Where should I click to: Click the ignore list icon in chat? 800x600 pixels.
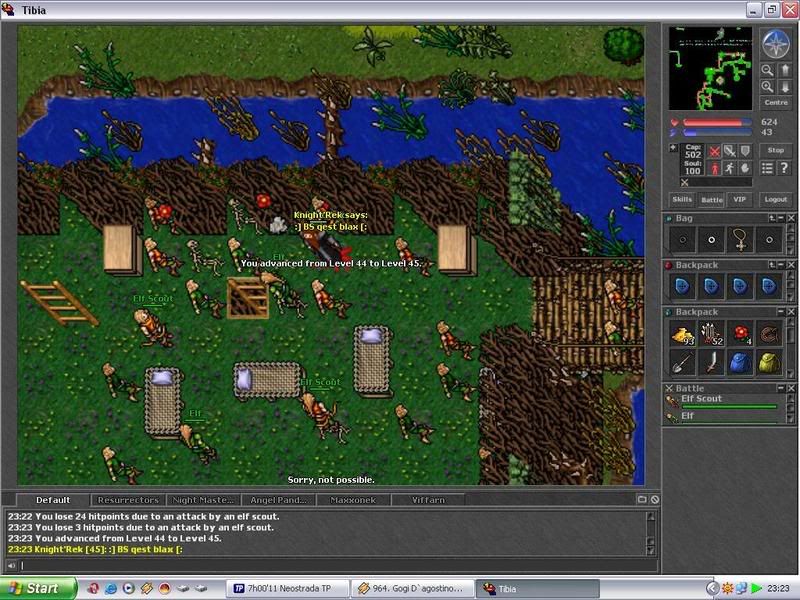(x=655, y=499)
